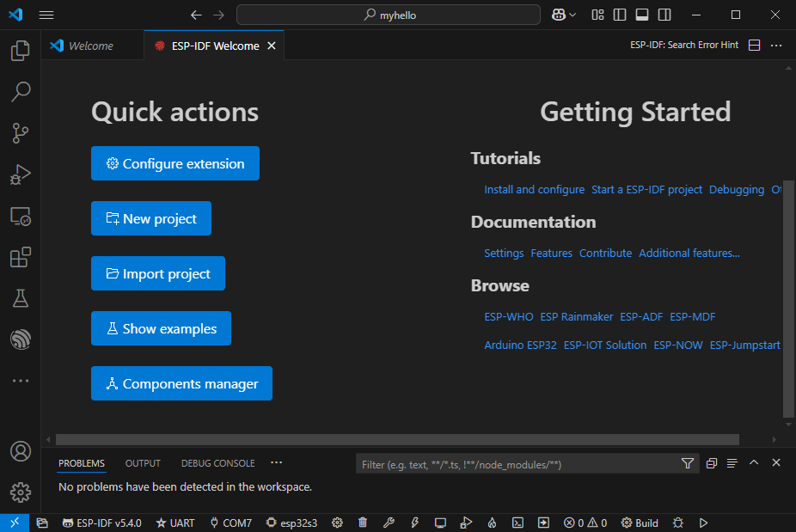
Task: Switch to the DEBUG CONSOLE tab
Action: [217, 463]
